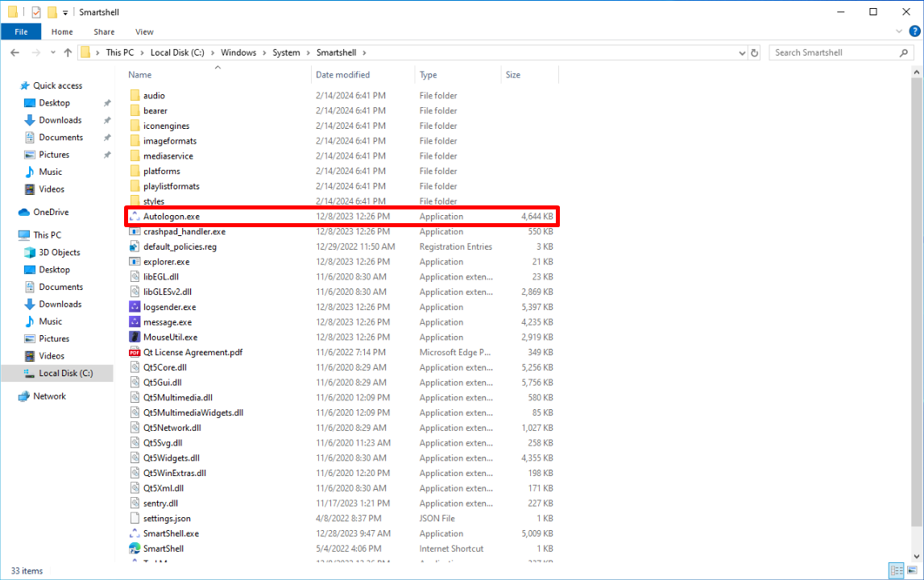Image resolution: width=924 pixels, height=580 pixels.
Task: Open the View ribbon tab
Action: 144,32
